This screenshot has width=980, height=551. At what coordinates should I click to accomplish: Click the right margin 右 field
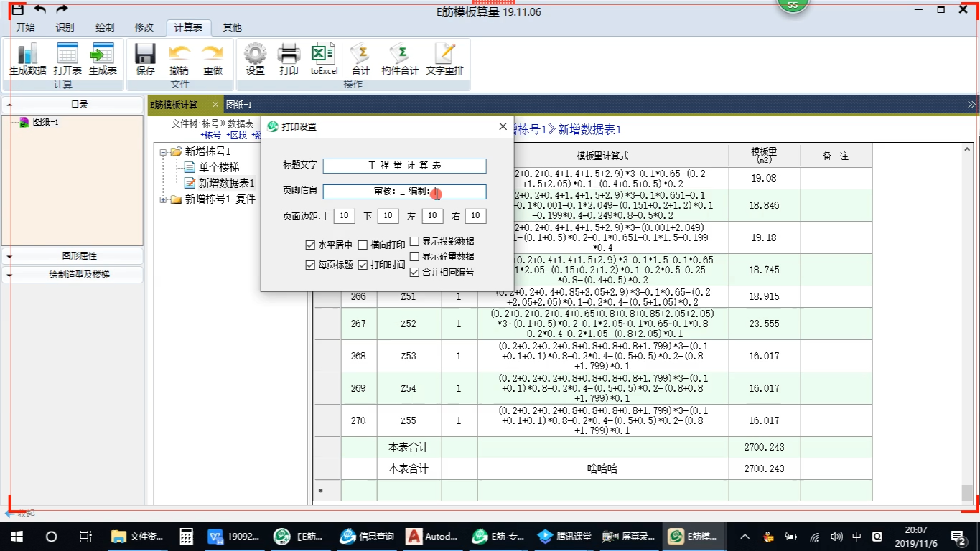tap(475, 216)
